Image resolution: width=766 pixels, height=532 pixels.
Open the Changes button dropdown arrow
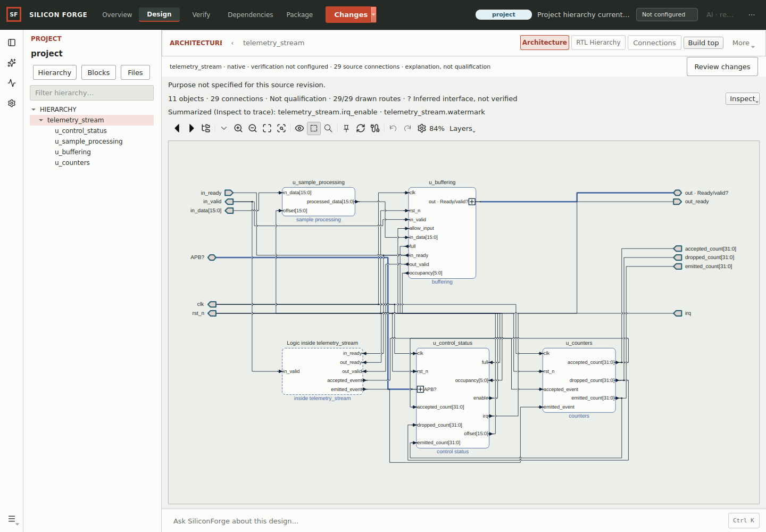373,14
